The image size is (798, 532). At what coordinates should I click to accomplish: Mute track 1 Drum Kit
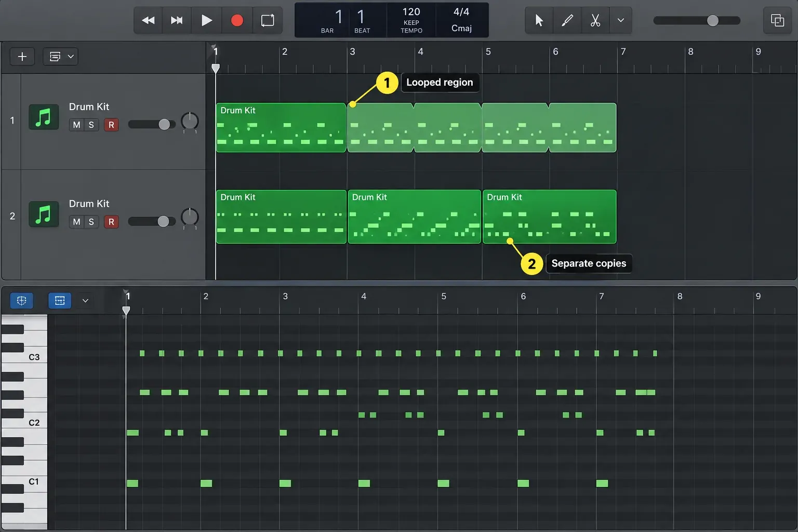coord(77,125)
